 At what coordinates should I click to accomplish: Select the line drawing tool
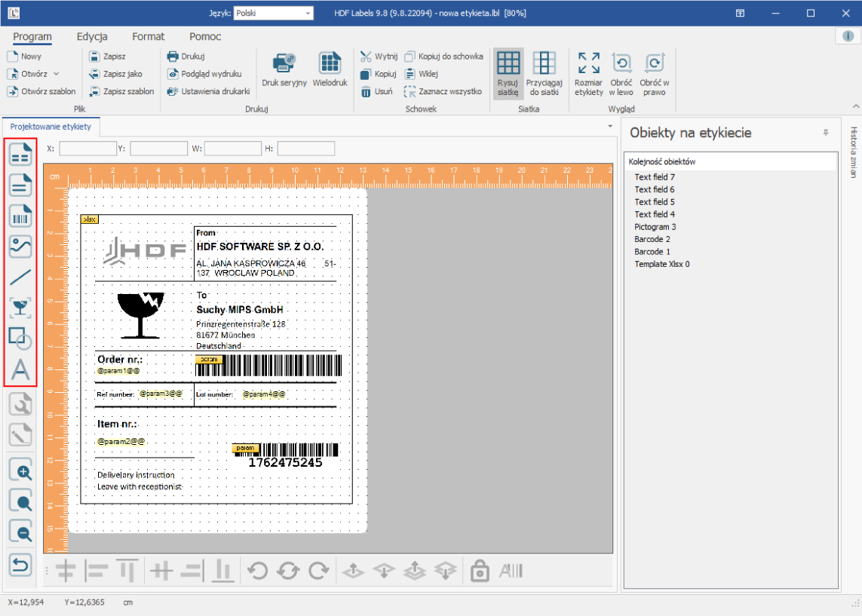tap(20, 277)
